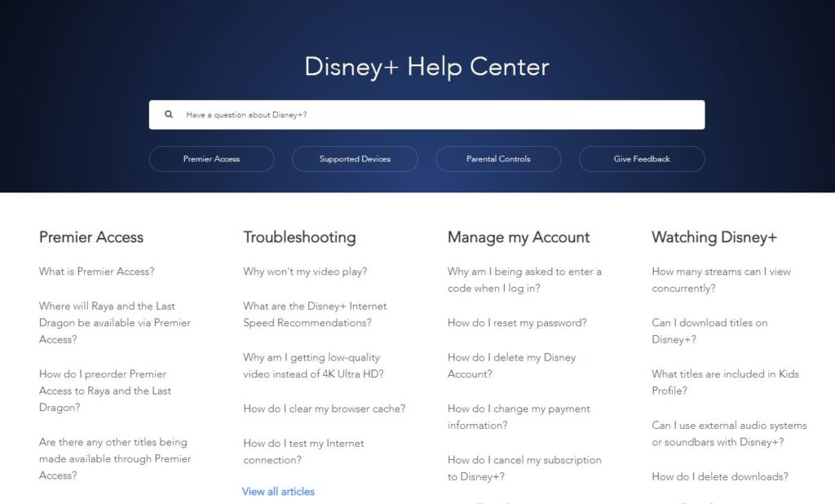Read the Disney+ Internet Speed Recommendations article

tap(315, 315)
